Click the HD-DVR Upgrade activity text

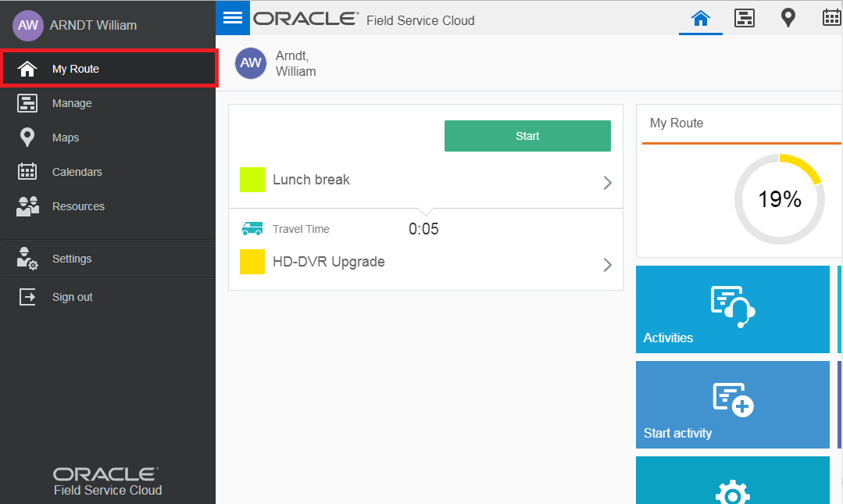pyautogui.click(x=328, y=262)
